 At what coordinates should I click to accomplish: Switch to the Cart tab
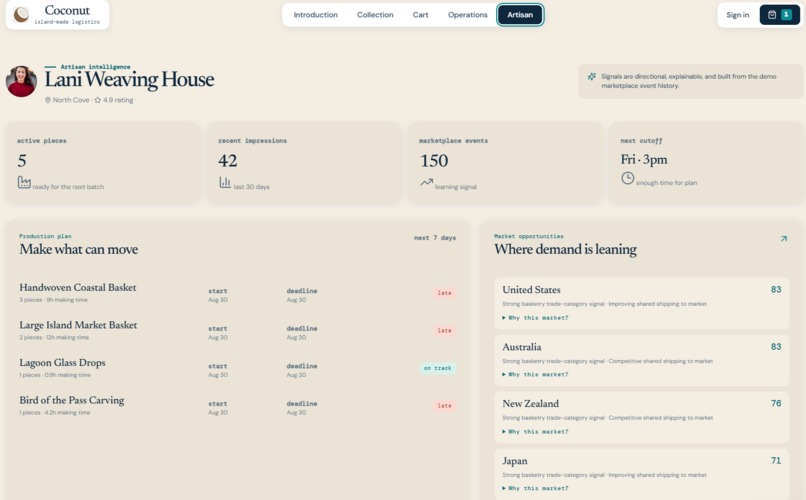pyautogui.click(x=420, y=15)
